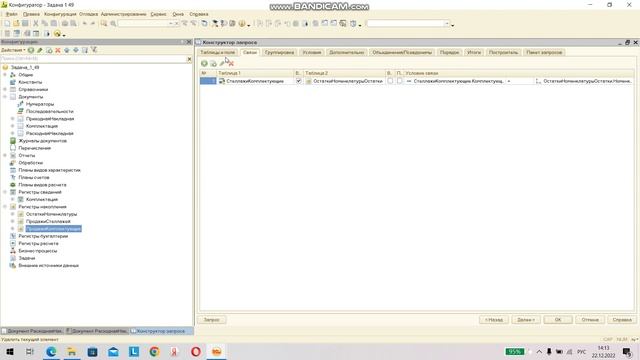
Task: Click the Cut scissors icon in main toolbar
Action: click(x=36, y=24)
